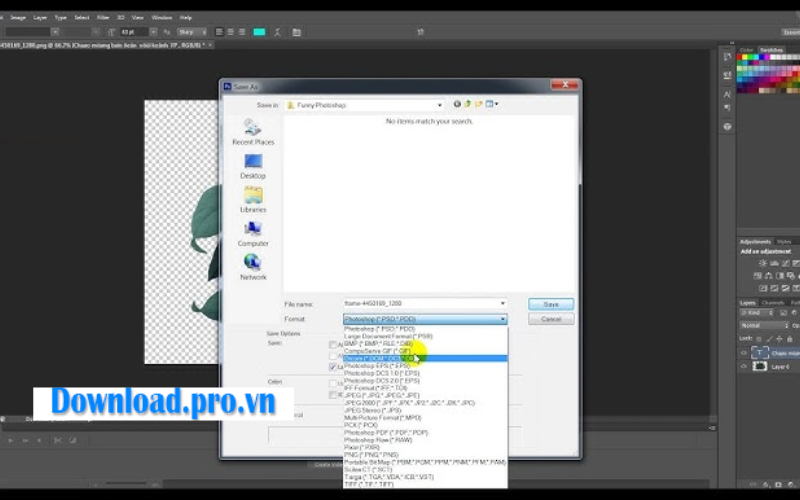The image size is (800, 500).
Task: Click Recent Places in Save As sidebar
Action: click(253, 132)
